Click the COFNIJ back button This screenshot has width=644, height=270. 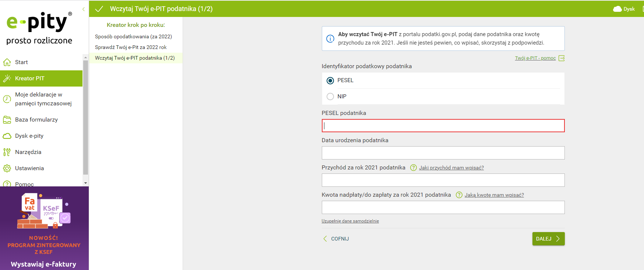coord(336,239)
